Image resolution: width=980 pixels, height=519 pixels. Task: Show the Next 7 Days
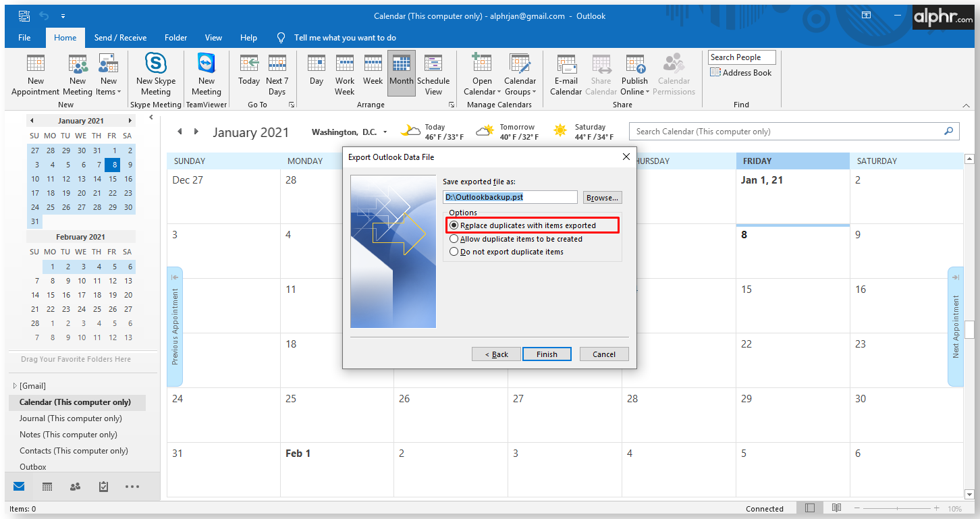pos(277,75)
